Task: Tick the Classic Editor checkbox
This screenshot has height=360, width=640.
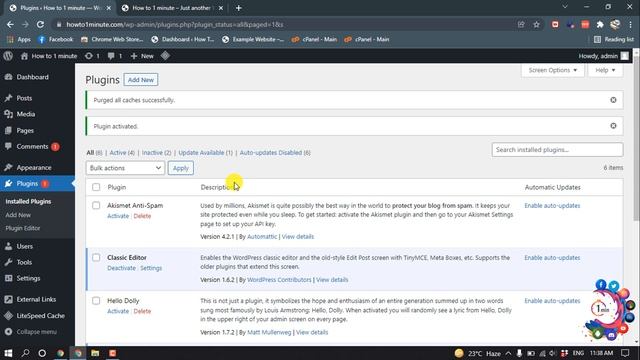Action: [x=96, y=258]
